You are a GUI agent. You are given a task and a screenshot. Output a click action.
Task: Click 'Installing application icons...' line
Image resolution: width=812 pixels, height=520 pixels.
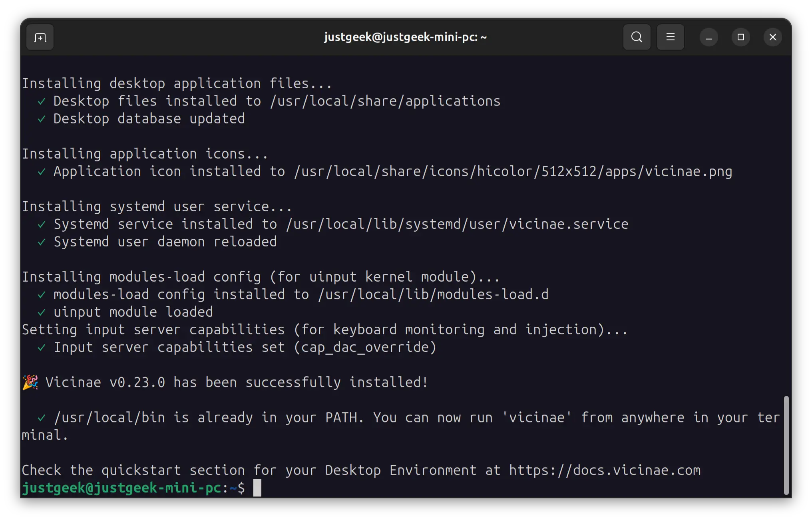click(x=145, y=154)
